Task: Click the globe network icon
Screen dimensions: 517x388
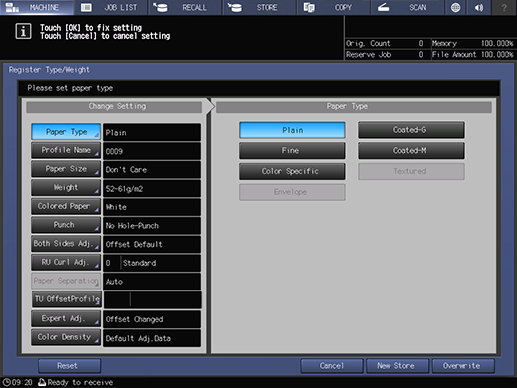Action: click(455, 7)
